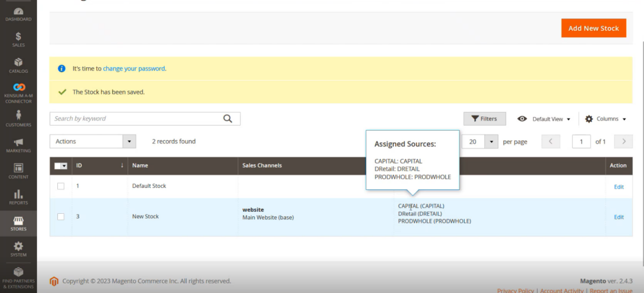Open the Stores sidebar menu
644x293 pixels.
tap(18, 223)
